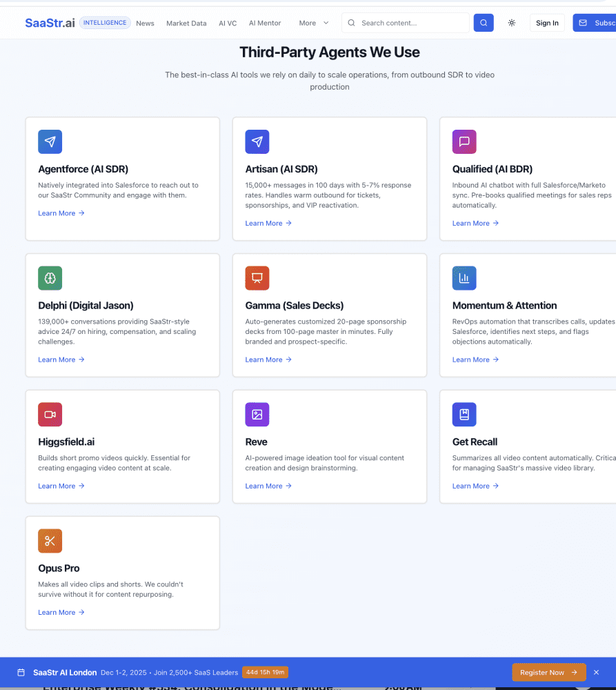Click the Agentforce (AI SDR) heading
The image size is (616, 690).
[83, 169]
